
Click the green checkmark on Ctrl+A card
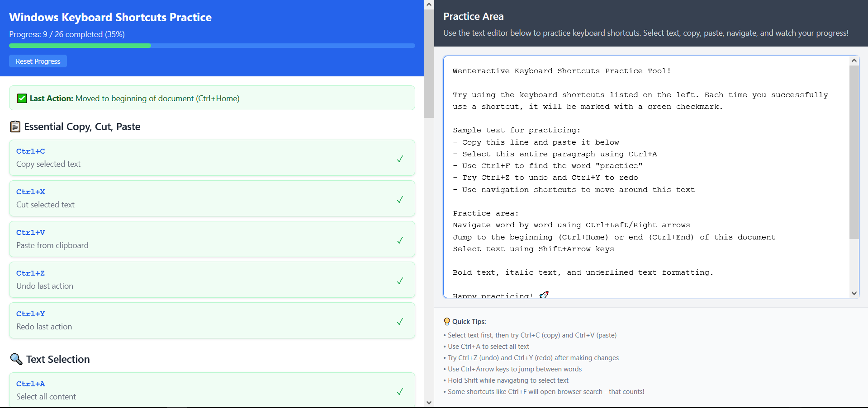tap(400, 391)
